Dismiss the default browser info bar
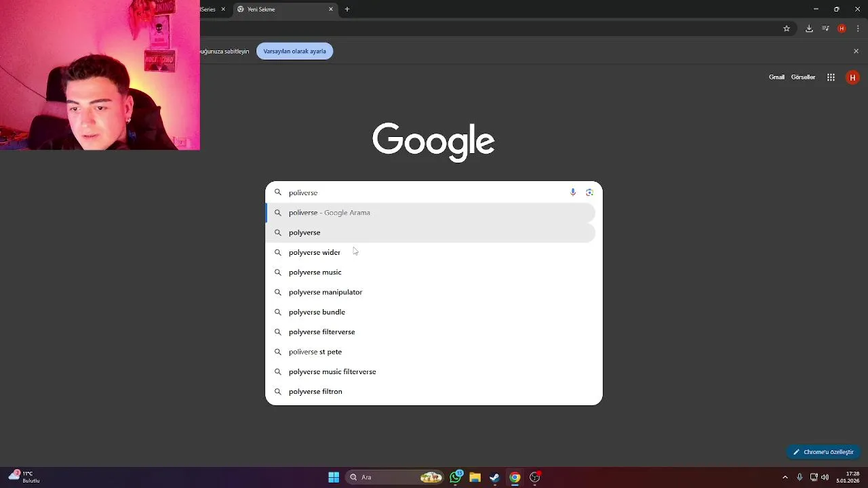 [856, 52]
